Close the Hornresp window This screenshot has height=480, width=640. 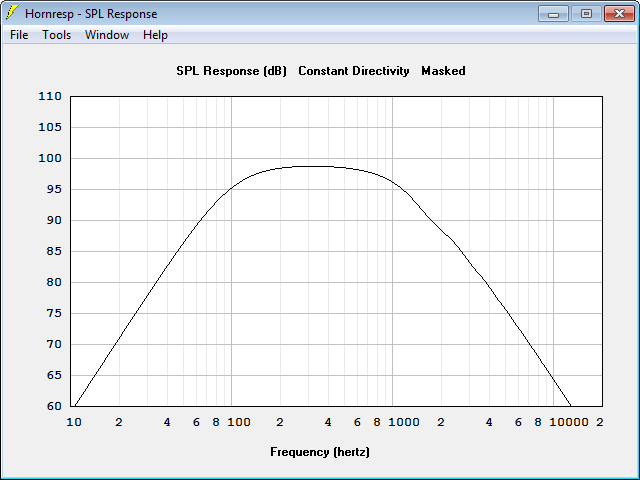tap(619, 13)
